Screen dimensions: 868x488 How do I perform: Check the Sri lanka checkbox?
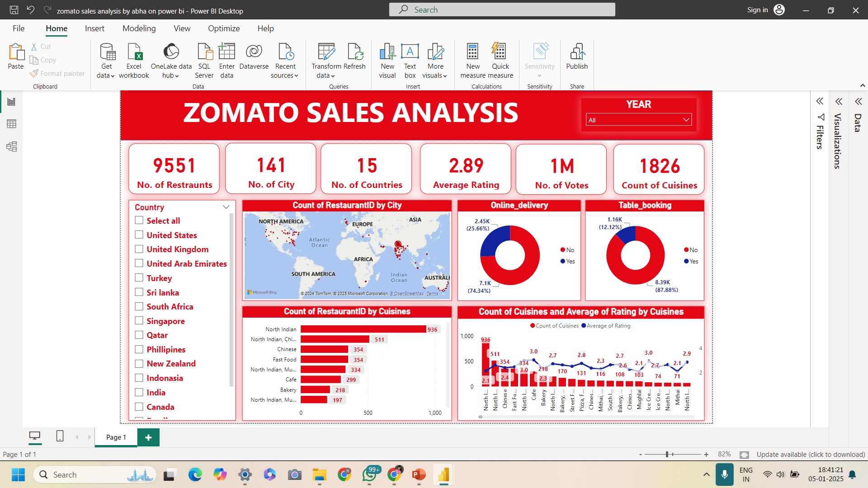pyautogui.click(x=139, y=292)
